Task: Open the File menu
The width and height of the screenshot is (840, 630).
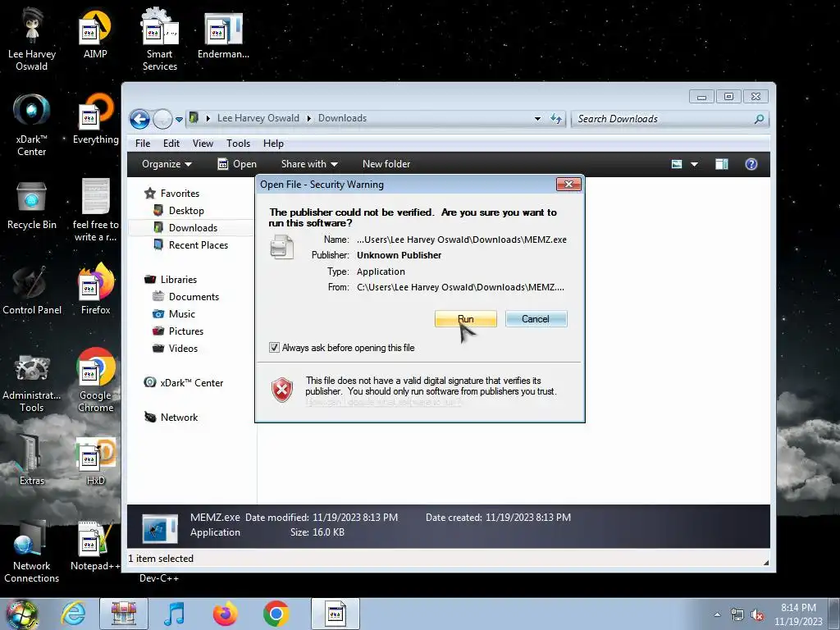Action: tap(143, 144)
